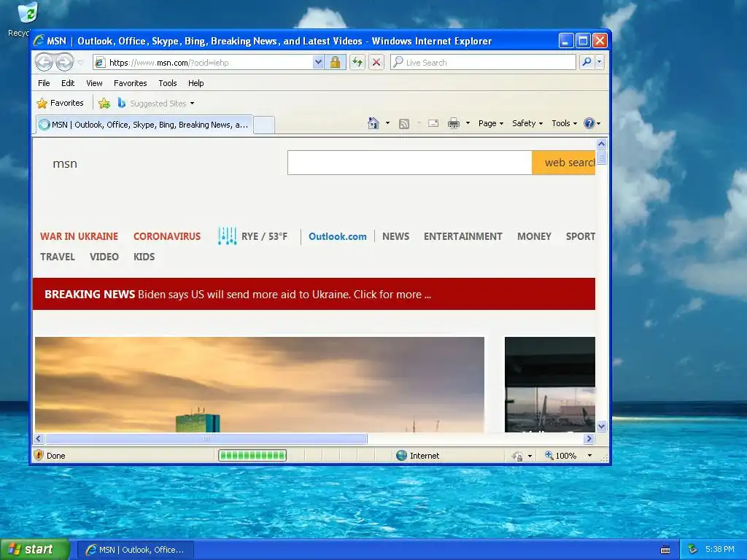Run search with the magnifier button
This screenshot has width=747, height=560.
coord(587,63)
